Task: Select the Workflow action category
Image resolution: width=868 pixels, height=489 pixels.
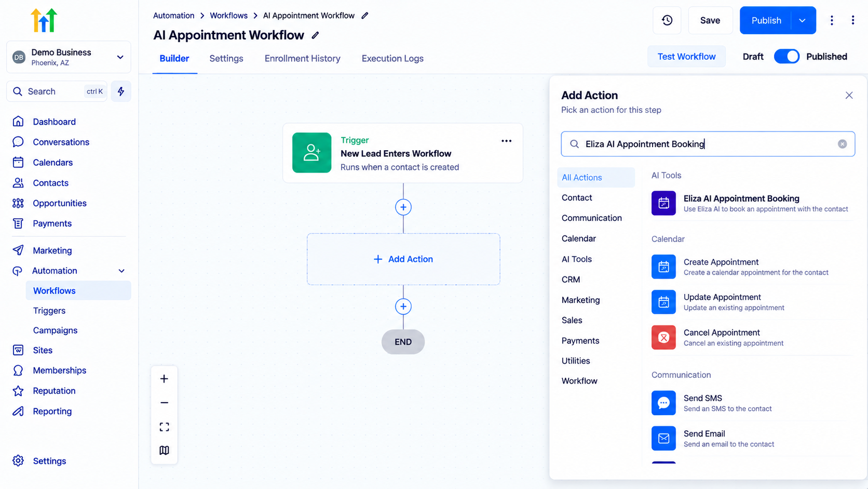Action: coord(579,381)
